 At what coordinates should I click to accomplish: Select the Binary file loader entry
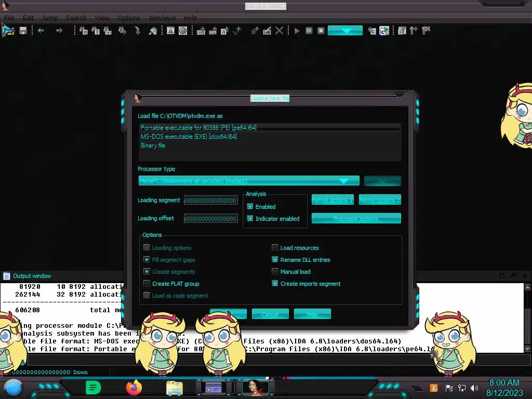[x=270, y=145]
